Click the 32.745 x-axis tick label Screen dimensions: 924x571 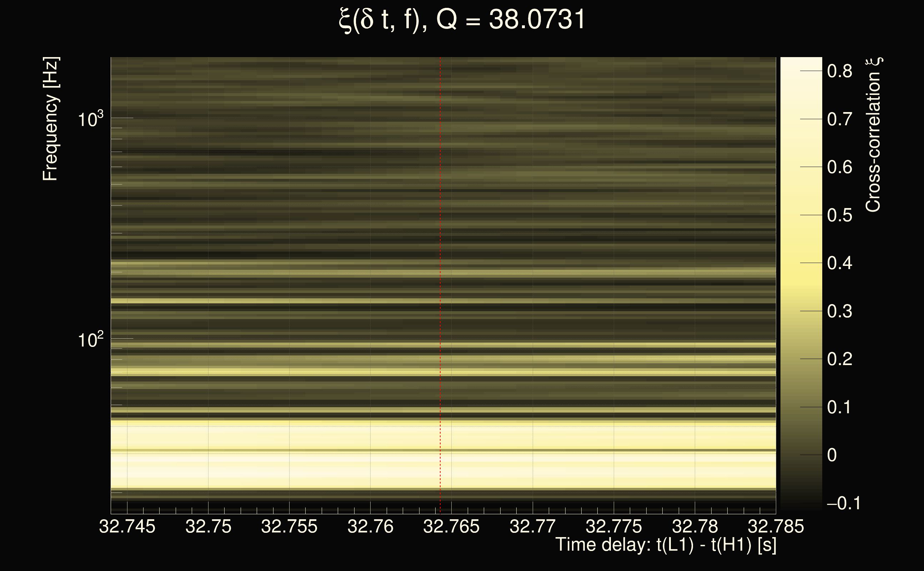(x=127, y=526)
